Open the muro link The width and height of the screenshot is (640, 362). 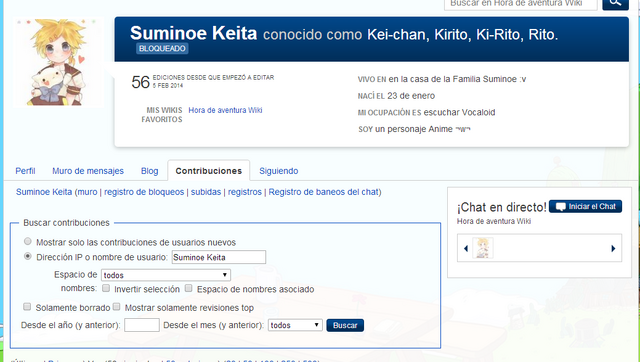[87, 192]
